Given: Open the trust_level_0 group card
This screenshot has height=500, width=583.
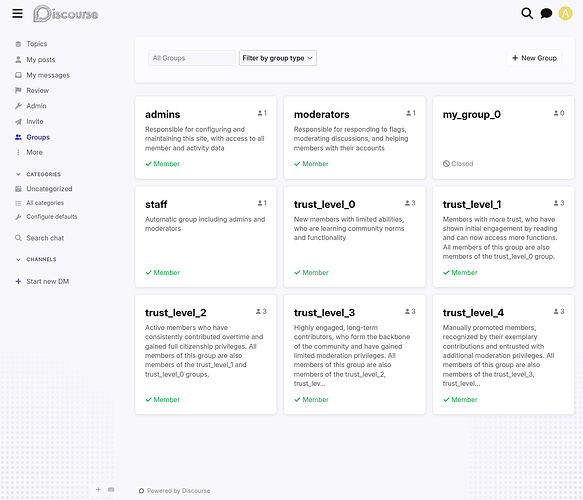Looking at the screenshot, I should (355, 237).
